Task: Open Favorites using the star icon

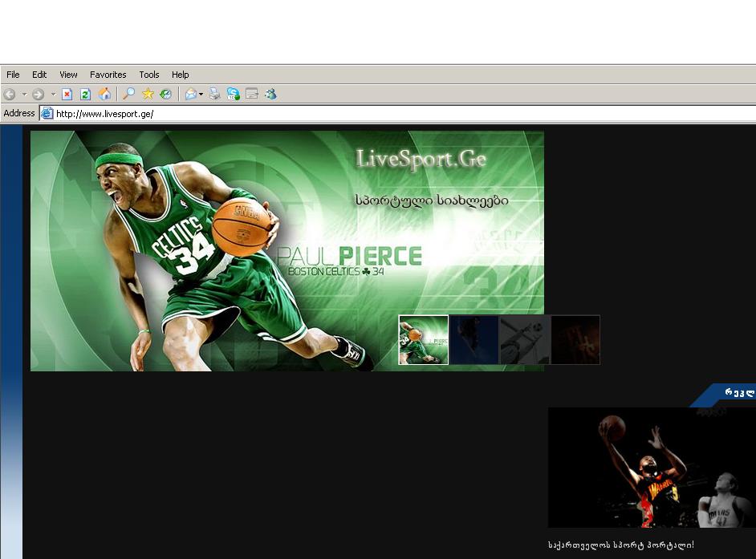Action: (x=148, y=94)
